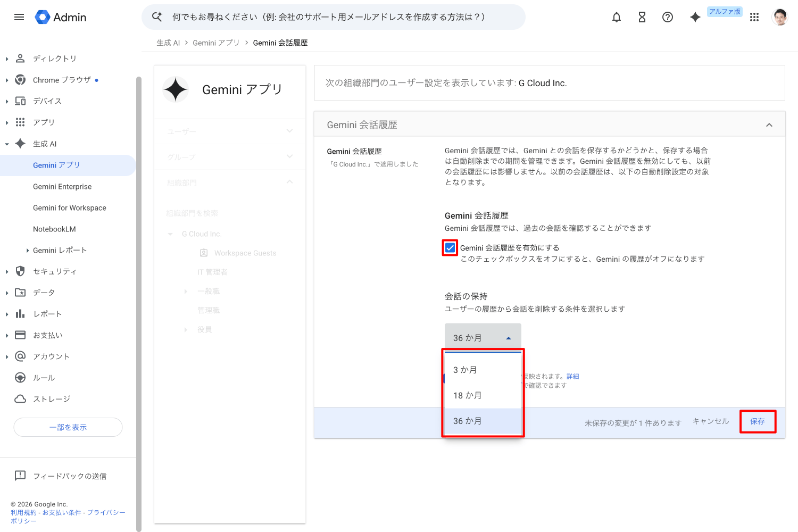Go to 生成 AI breadcrumb
This screenshot has width=798, height=532.
(x=168, y=43)
